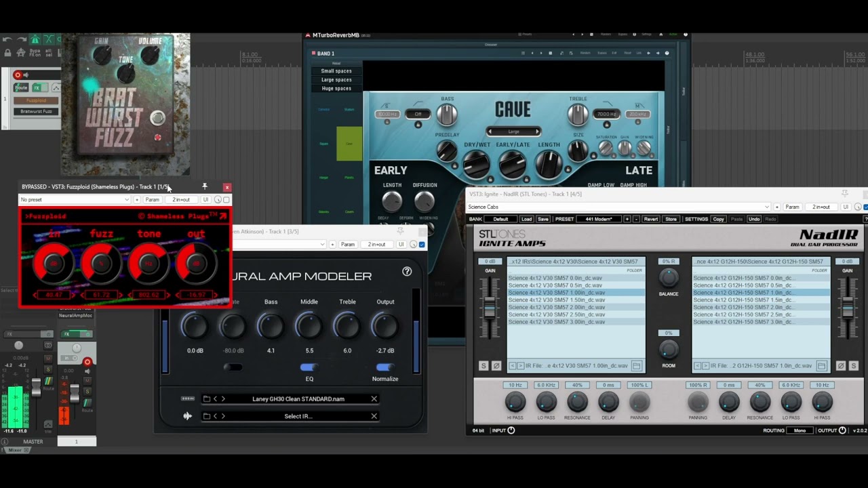
Task: Uncheck Neural Amp Modeler plugin enable checkbox
Action: click(x=422, y=245)
